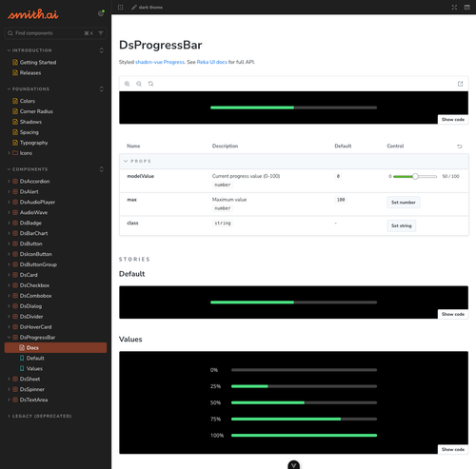The image size is (476, 469).
Task: Click Set string for class prop
Action: (401, 225)
